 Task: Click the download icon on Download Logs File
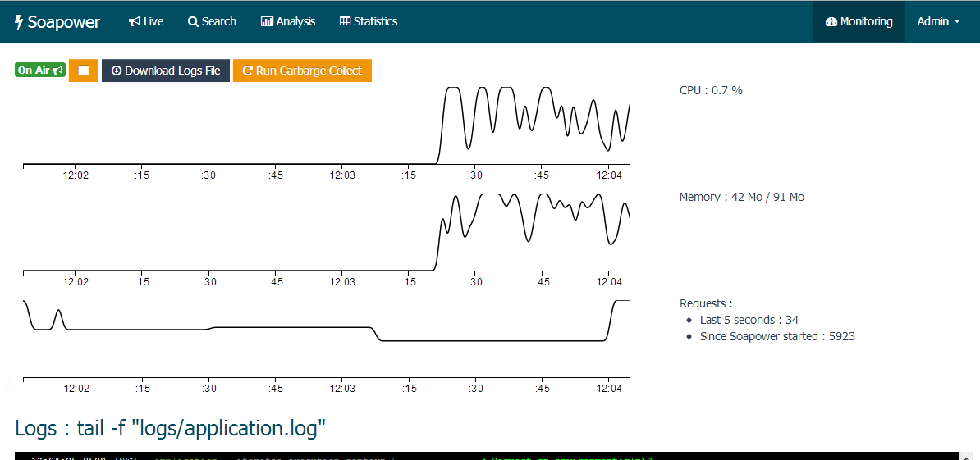pos(117,71)
